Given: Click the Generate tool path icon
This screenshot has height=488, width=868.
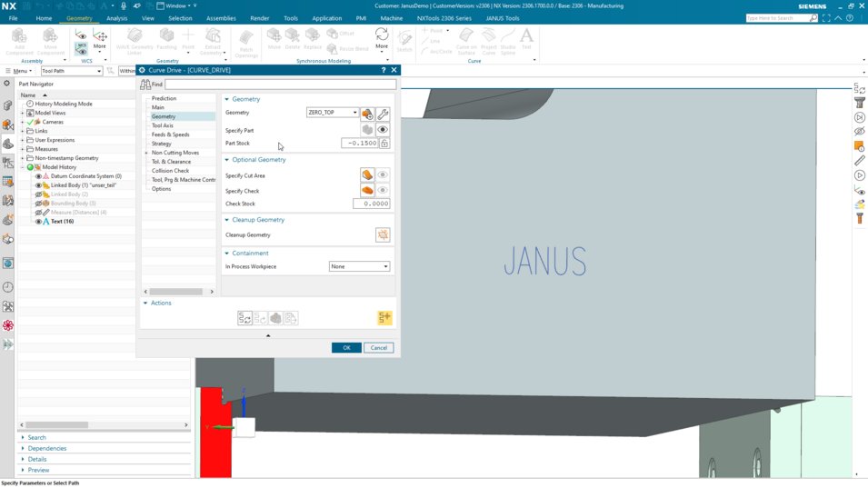Looking at the screenshot, I should coord(244,318).
